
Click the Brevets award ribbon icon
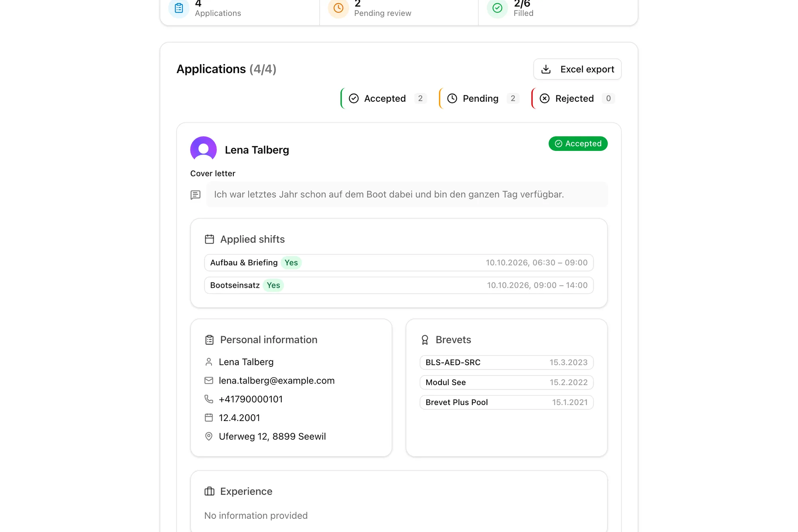pyautogui.click(x=425, y=340)
